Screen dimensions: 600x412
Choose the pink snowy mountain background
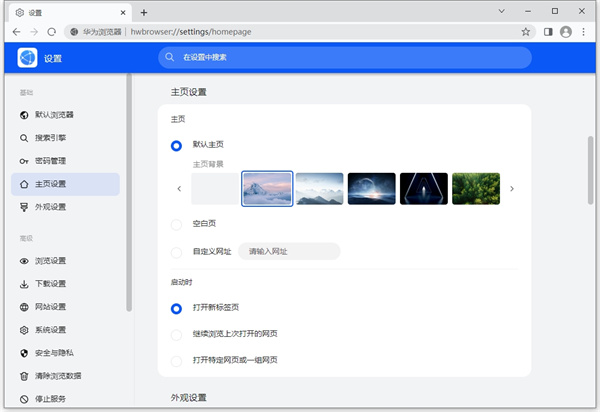267,189
